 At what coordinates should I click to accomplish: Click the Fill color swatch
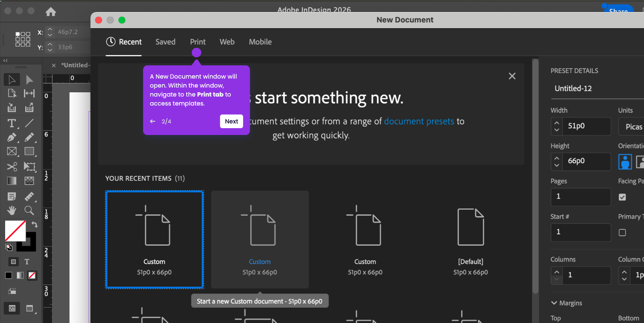[x=15, y=231]
